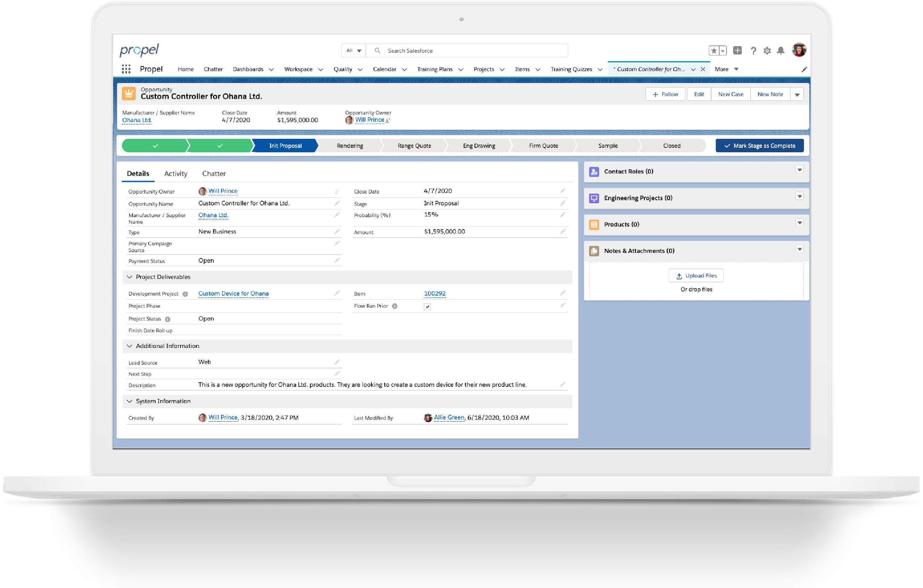This screenshot has width=923, height=588.
Task: Click the Engineering Projects panel icon
Action: (594, 198)
